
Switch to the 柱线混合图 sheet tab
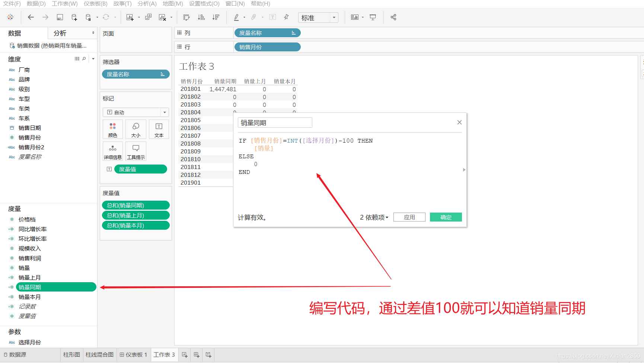click(99, 354)
